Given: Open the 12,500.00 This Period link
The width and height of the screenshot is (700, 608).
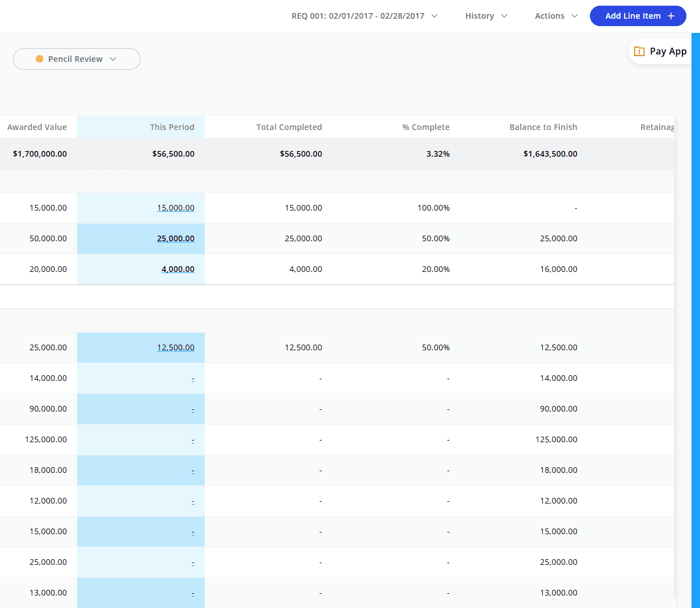Looking at the screenshot, I should tap(175, 347).
